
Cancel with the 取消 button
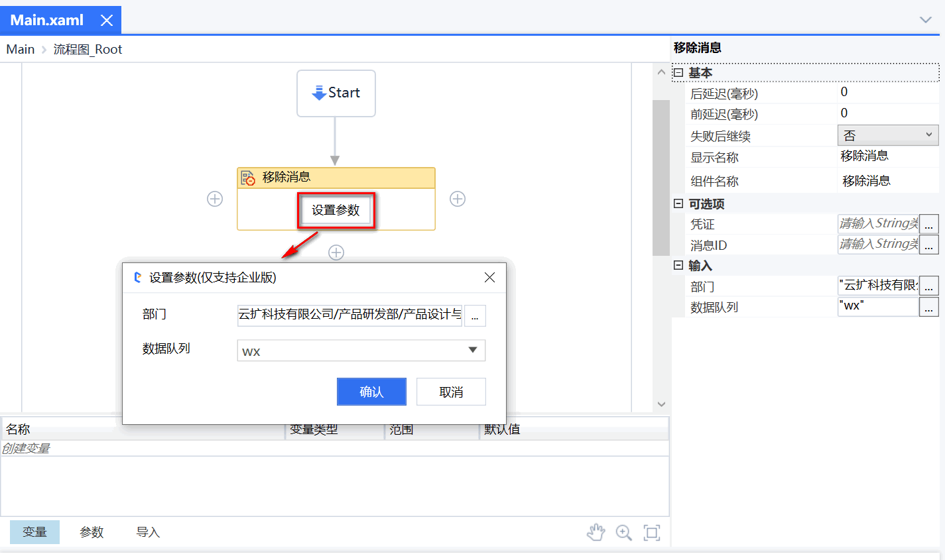451,392
